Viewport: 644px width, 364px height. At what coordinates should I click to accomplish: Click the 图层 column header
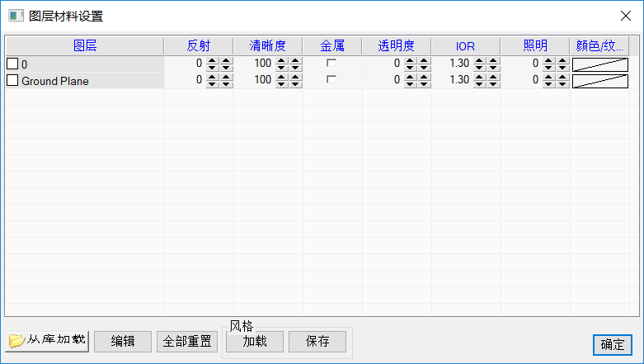point(85,45)
